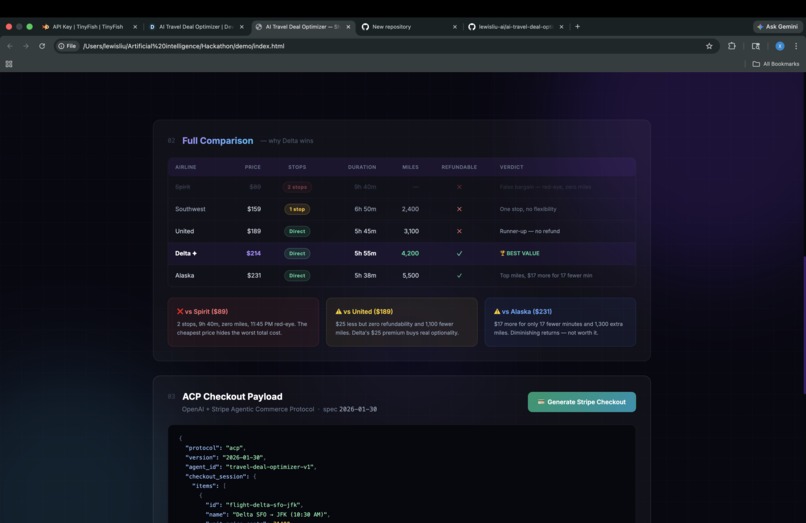The width and height of the screenshot is (806, 523).
Task: Click the BEST VALUE trophy verdict
Action: (x=520, y=254)
